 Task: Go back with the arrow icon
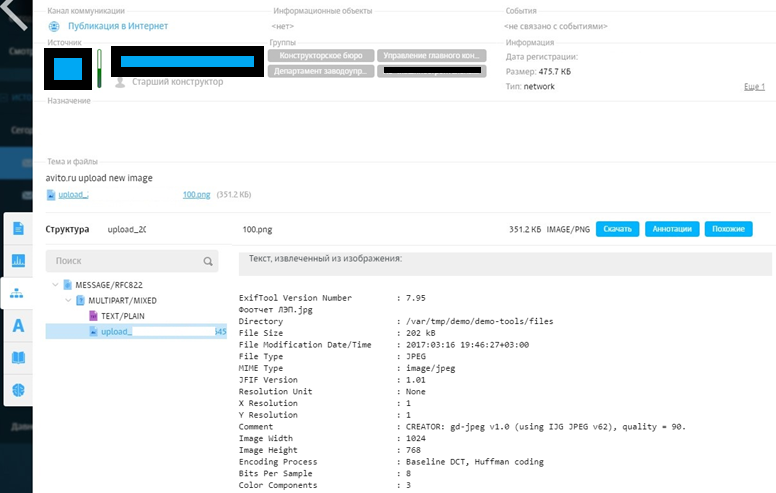14,15
